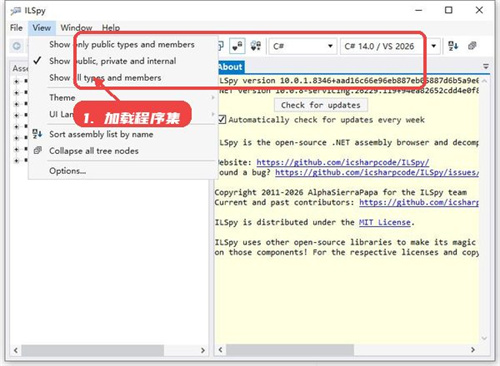The image size is (500, 366).
Task: Click the Sort assembly list menu icon
Action: [x=37, y=134]
